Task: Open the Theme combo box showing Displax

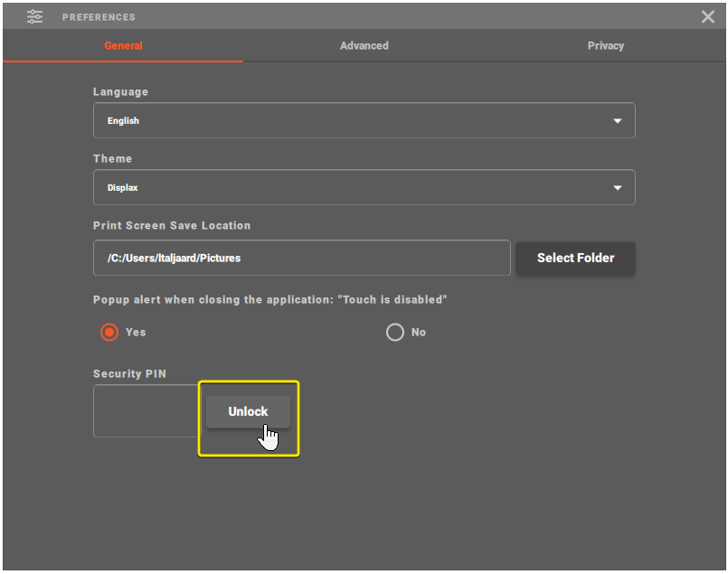Action: coord(353,188)
